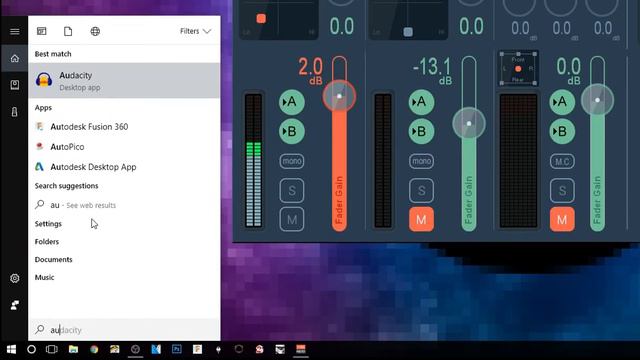This screenshot has width=640, height=360.
Task: Switch to the Voicemeeter taskbar icon
Action: (x=301, y=349)
